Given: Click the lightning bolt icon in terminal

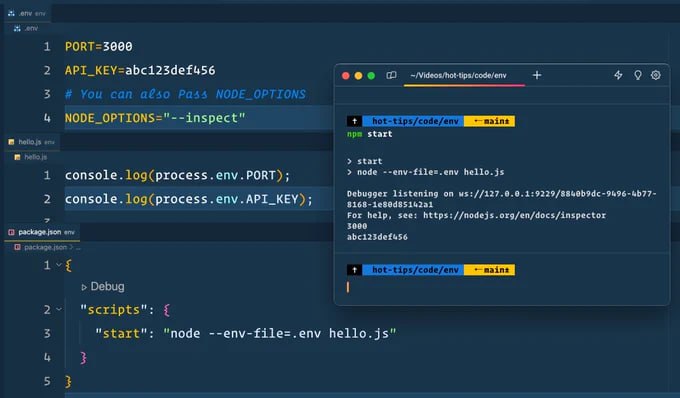Looking at the screenshot, I should [x=618, y=75].
